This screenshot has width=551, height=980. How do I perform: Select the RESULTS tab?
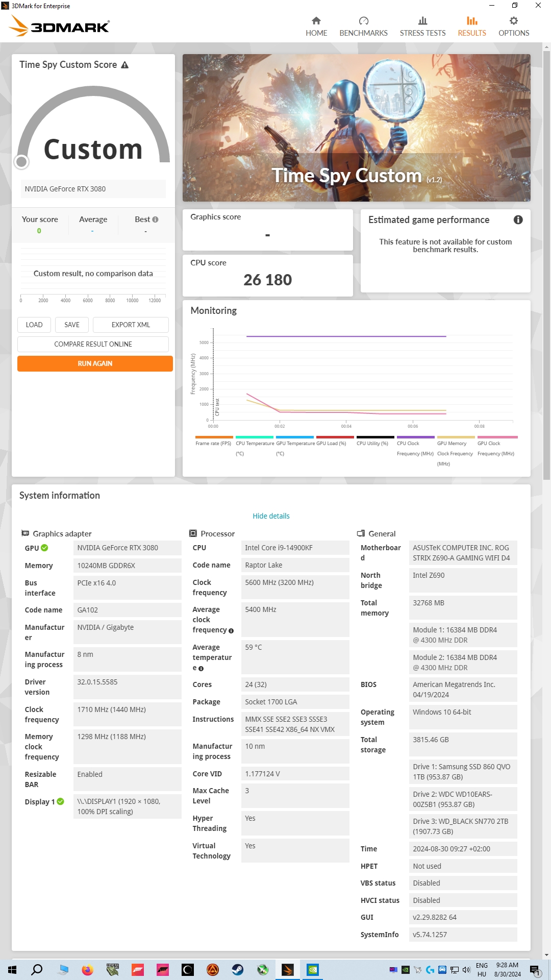(x=472, y=27)
